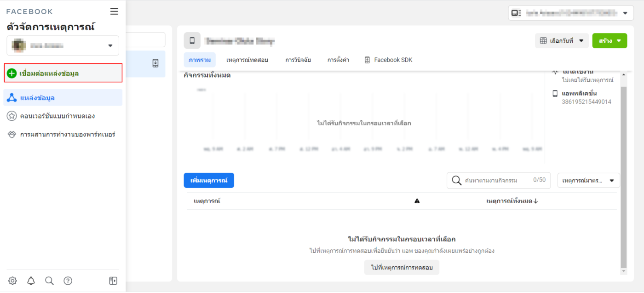Screen dimensions: 644x293
Task: Open help question mark icon
Action: point(68,281)
